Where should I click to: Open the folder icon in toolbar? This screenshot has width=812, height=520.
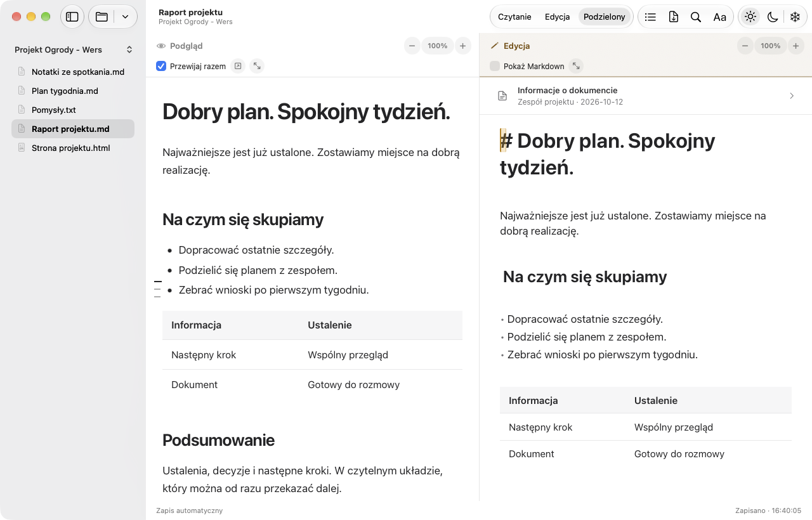coord(101,17)
